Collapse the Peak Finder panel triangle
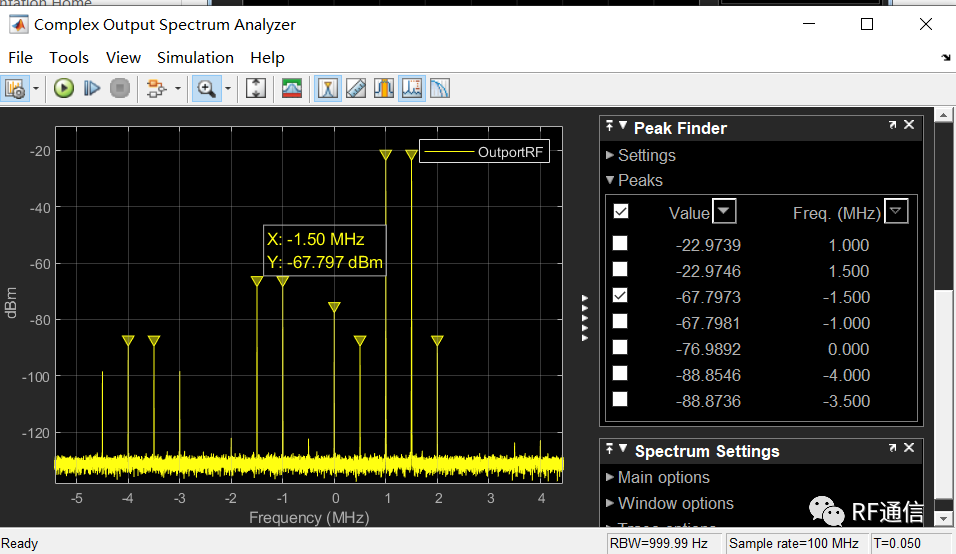This screenshot has height=554, width=956. 623,126
